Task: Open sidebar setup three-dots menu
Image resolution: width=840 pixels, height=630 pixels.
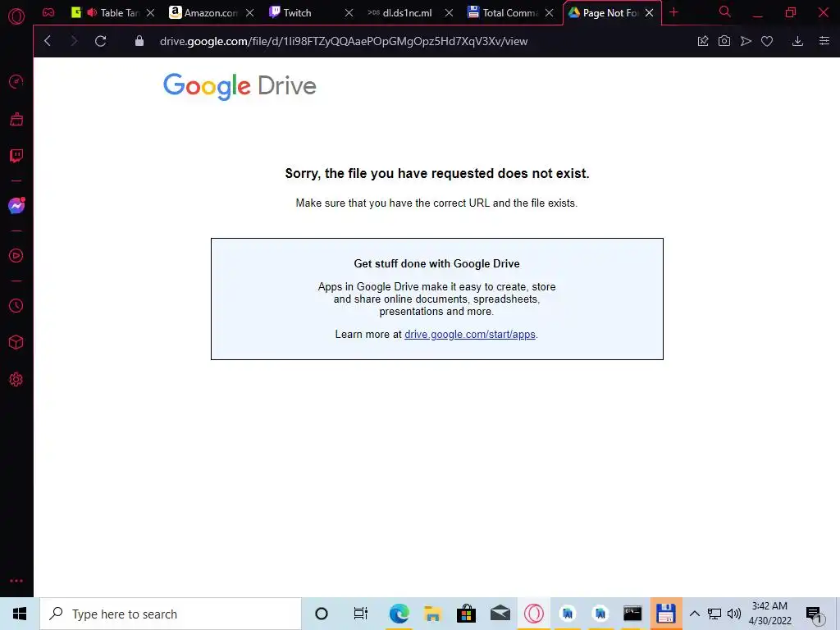Action: coord(16,581)
